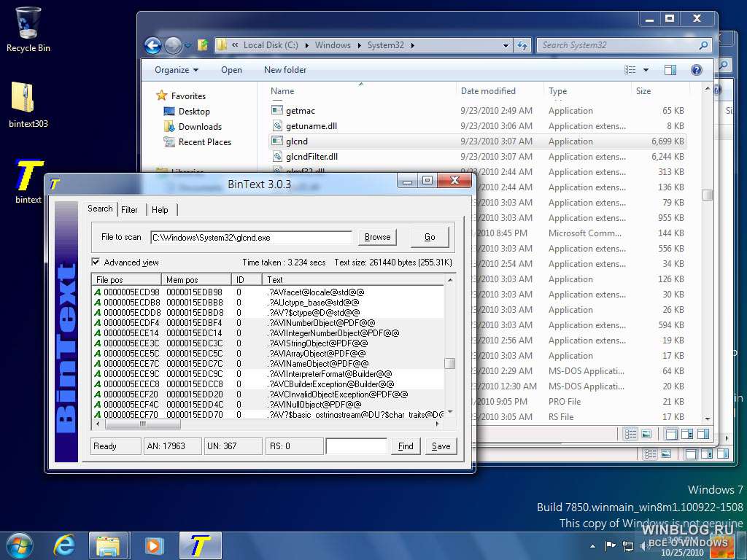Change view using the view icon in toolbar

pyautogui.click(x=630, y=70)
